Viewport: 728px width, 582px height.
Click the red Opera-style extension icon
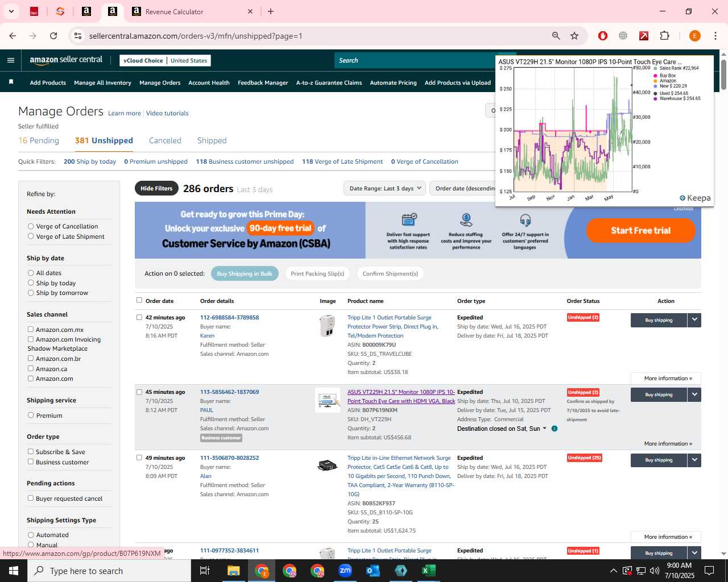[603, 36]
